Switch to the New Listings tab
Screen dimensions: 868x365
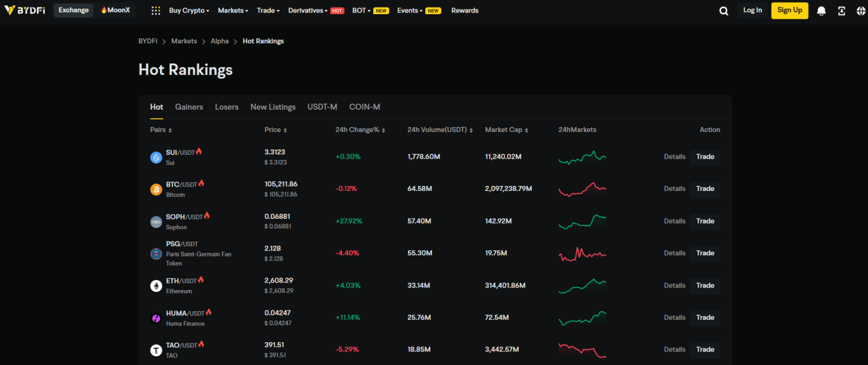coord(273,107)
